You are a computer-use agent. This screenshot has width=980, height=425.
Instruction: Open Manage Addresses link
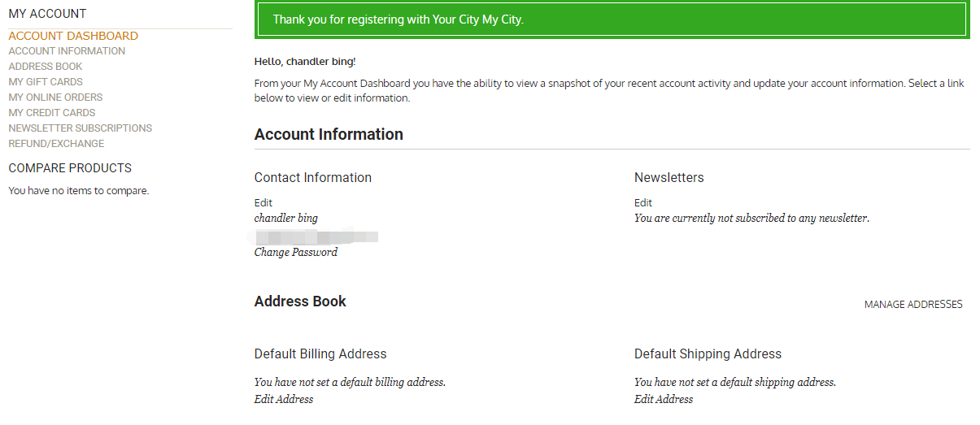click(x=913, y=305)
